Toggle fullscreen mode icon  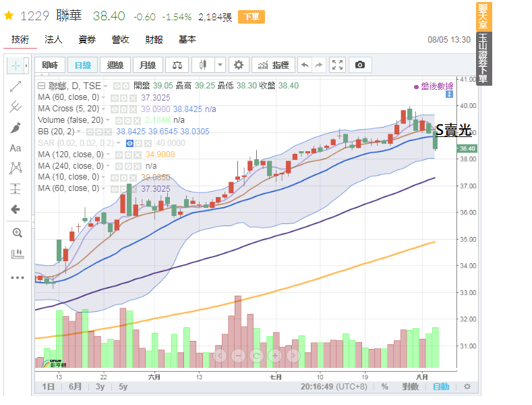pos(337,65)
